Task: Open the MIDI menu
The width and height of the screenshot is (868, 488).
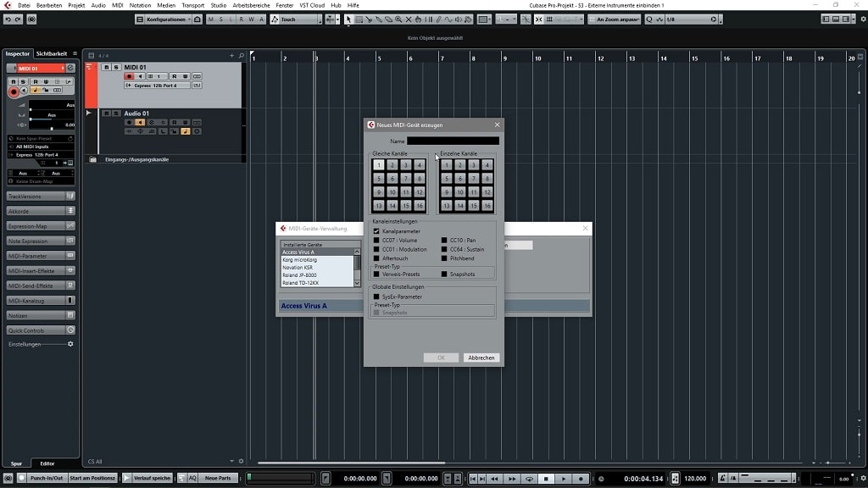Action: (117, 5)
